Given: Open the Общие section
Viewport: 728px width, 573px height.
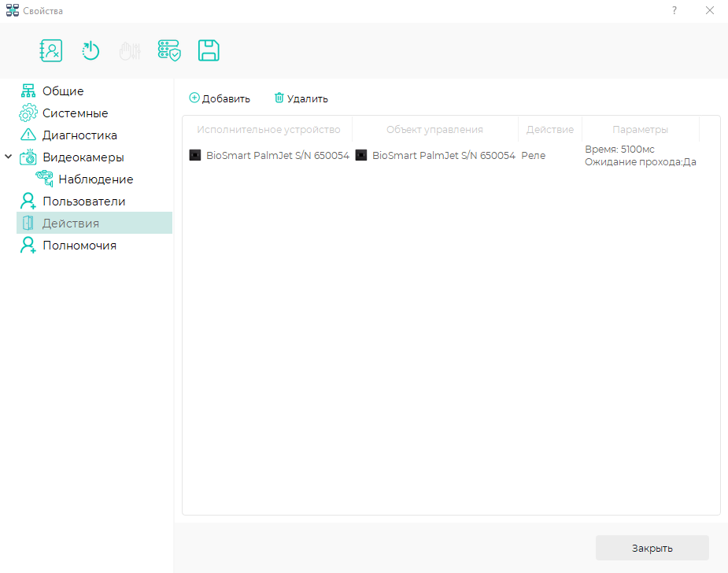Looking at the screenshot, I should pos(63,91).
